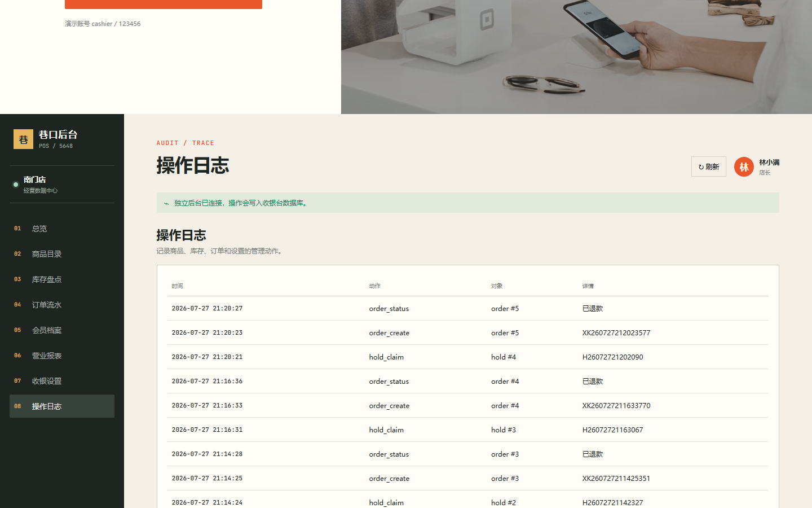
Task: Click the demo account text cashier / 123456
Action: tap(103, 24)
